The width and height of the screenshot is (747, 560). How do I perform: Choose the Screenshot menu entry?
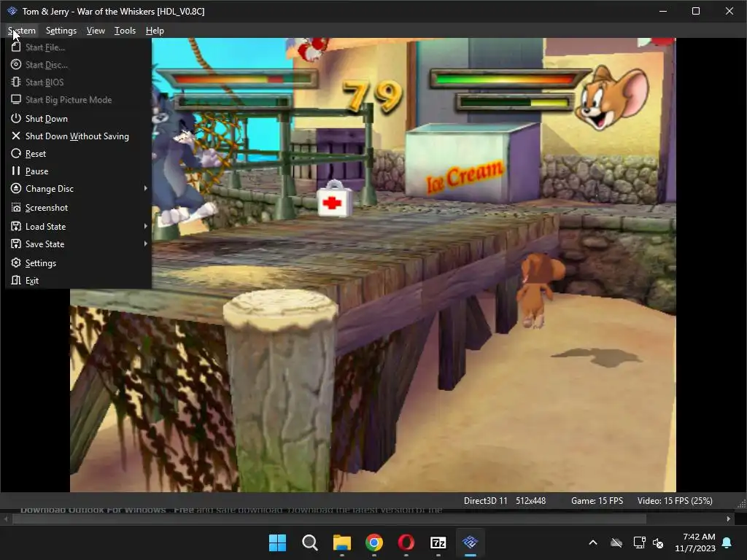coord(79,208)
